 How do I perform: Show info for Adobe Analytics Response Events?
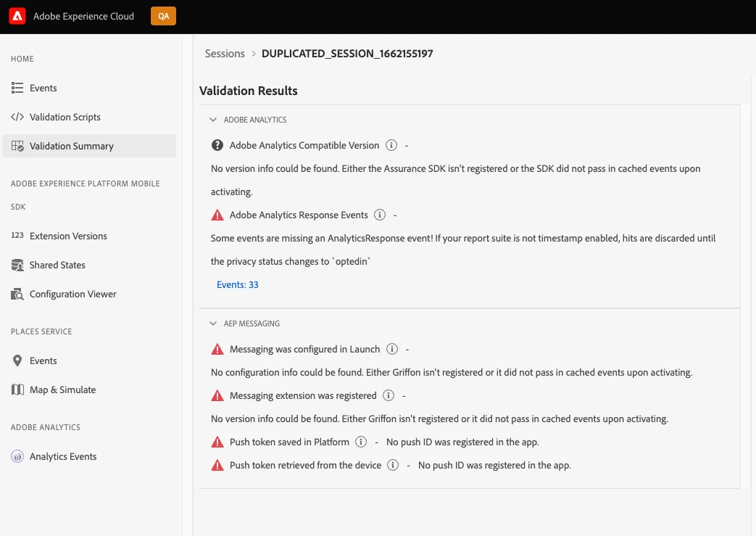[380, 215]
